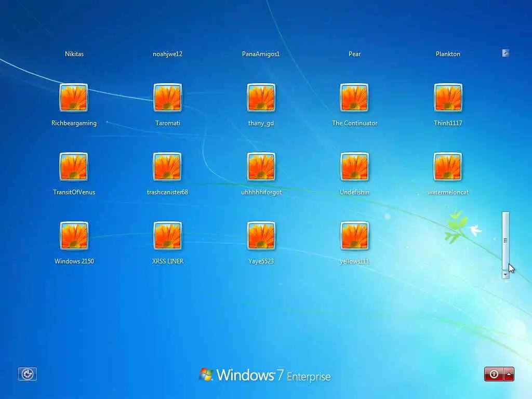This screenshot has width=532, height=399.
Task: Click The Continuator name label
Action: pos(354,123)
